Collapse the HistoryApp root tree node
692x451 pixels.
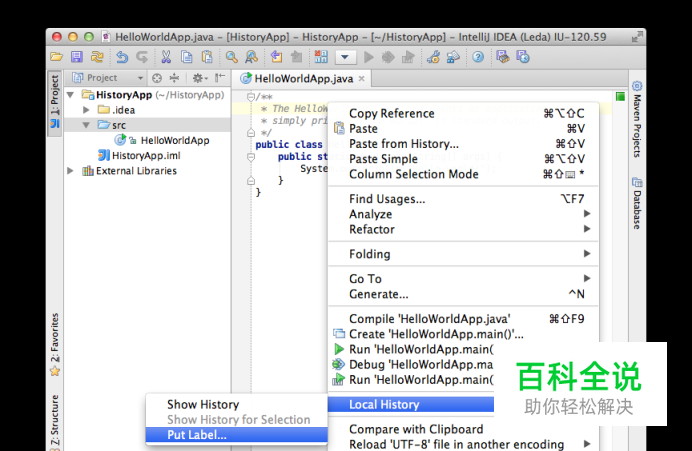(x=70, y=95)
